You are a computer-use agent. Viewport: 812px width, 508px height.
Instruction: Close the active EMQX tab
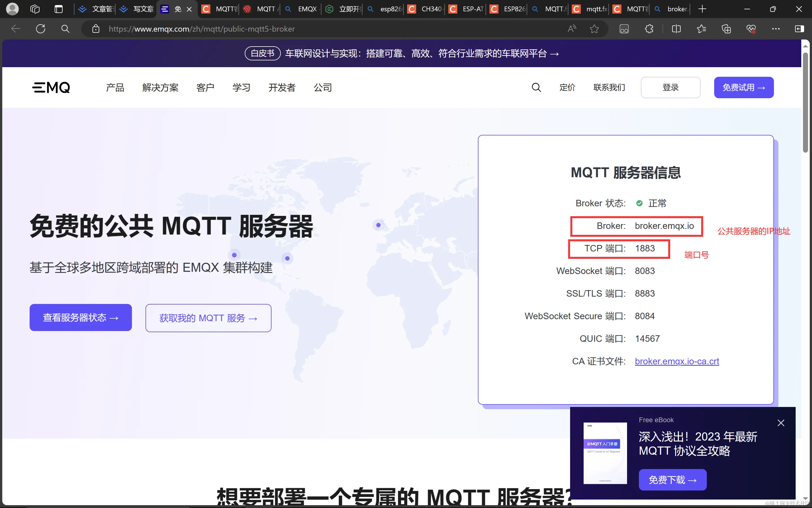tap(189, 9)
